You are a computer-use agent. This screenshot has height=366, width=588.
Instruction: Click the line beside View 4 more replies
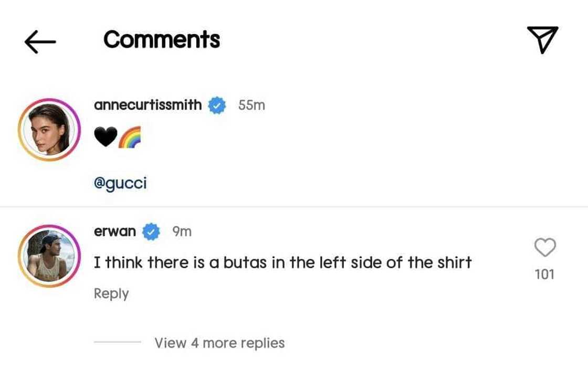tap(117, 343)
